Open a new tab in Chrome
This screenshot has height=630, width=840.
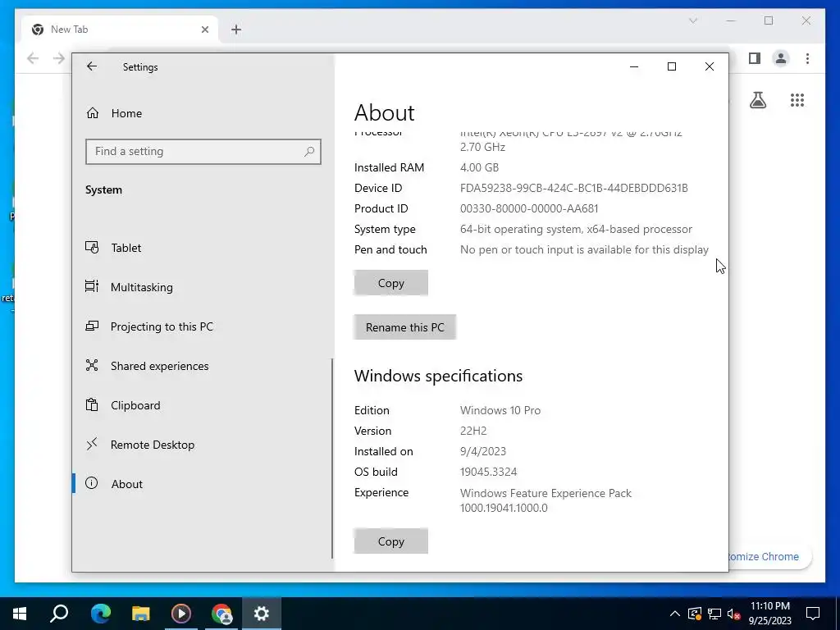[x=236, y=30]
